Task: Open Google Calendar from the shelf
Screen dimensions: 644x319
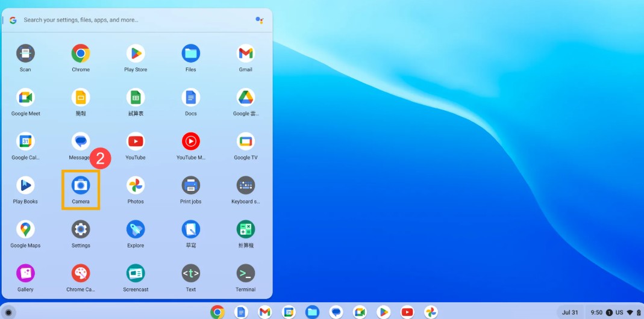Action: tap(289, 312)
